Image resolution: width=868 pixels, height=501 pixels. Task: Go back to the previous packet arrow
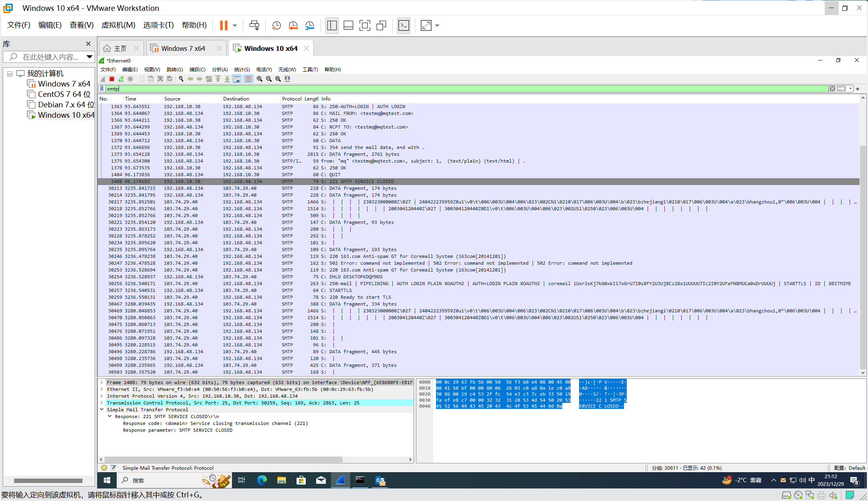190,79
